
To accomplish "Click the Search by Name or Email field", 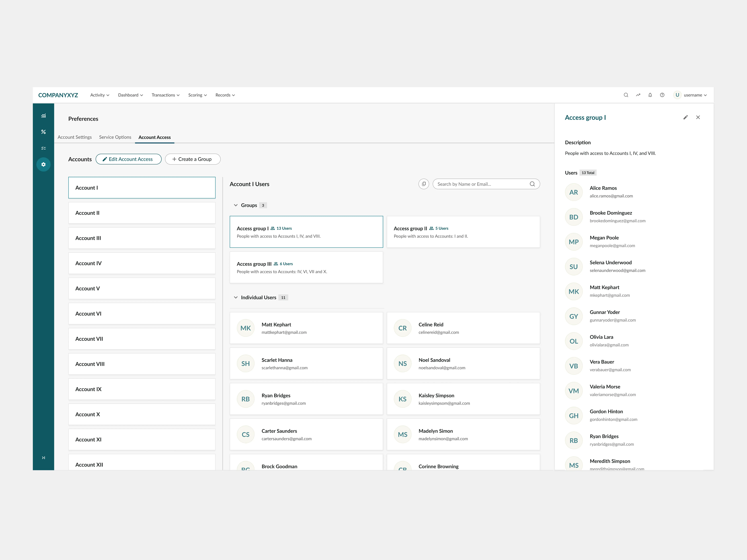I will point(486,184).
